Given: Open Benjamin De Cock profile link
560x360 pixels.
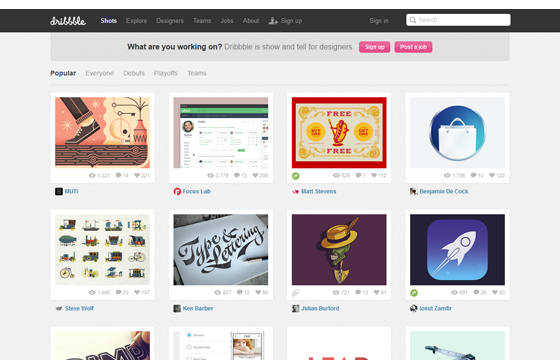Looking at the screenshot, I should point(444,191).
